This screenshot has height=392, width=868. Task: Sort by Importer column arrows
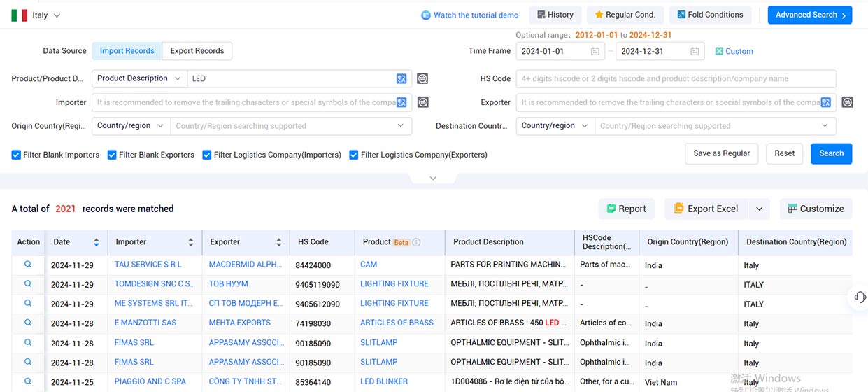point(190,242)
